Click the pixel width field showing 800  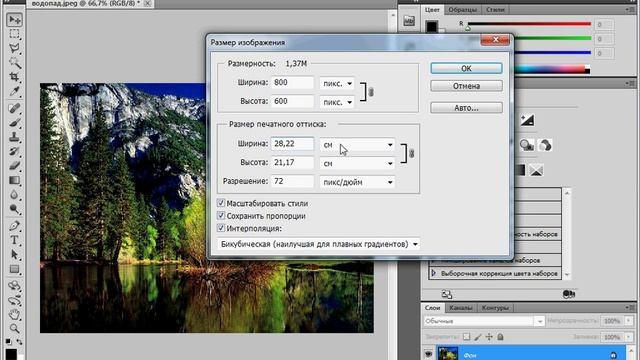point(292,83)
